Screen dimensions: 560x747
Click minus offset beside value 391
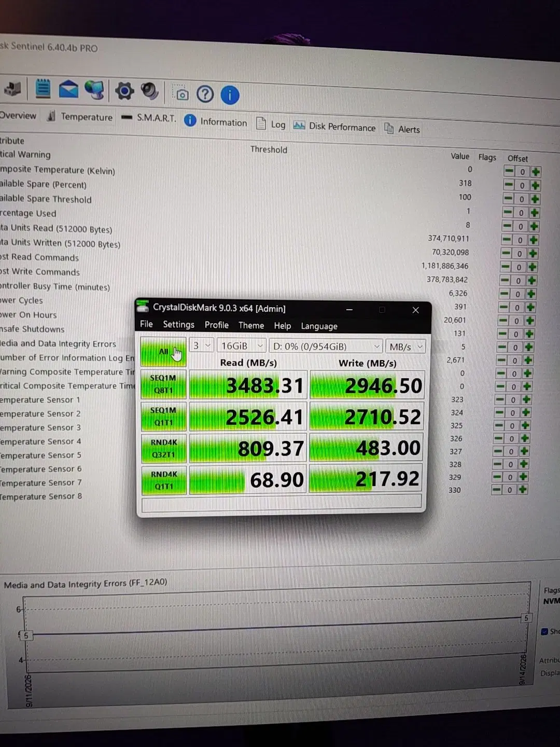pos(503,307)
